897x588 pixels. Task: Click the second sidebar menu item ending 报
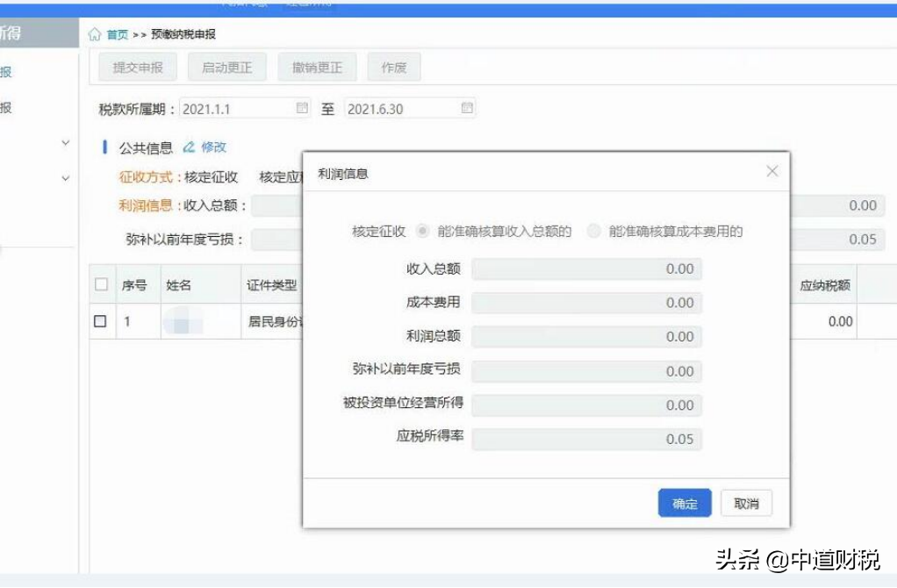point(6,108)
